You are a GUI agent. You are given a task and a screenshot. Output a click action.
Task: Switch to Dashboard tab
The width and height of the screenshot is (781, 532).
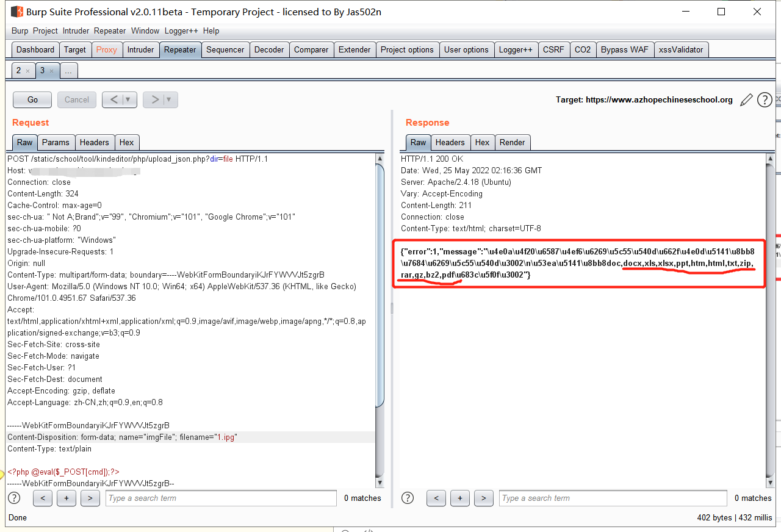[35, 50]
